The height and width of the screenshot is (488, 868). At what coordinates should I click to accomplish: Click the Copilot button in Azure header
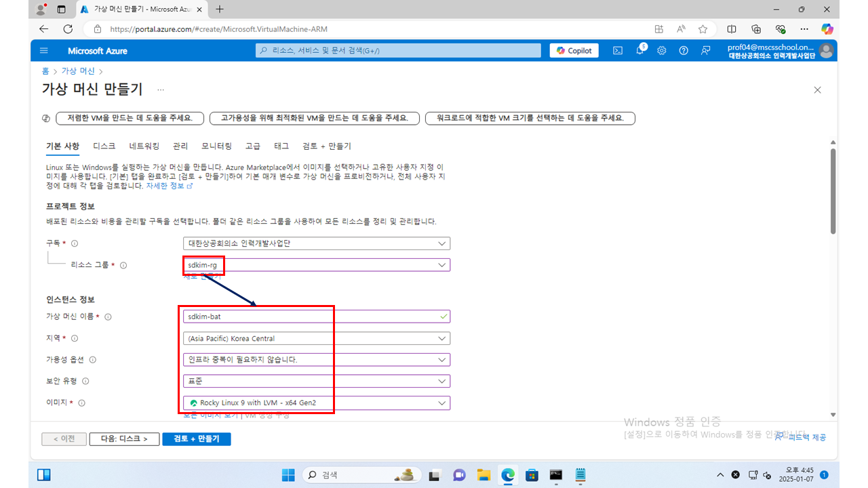click(x=574, y=51)
